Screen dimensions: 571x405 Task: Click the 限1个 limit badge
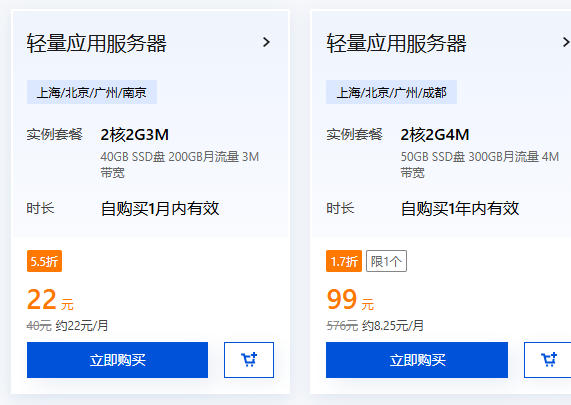click(386, 261)
